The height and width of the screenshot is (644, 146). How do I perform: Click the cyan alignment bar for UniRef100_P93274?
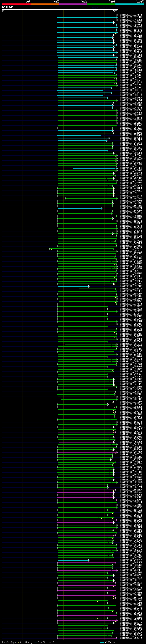[x=80, y=208]
